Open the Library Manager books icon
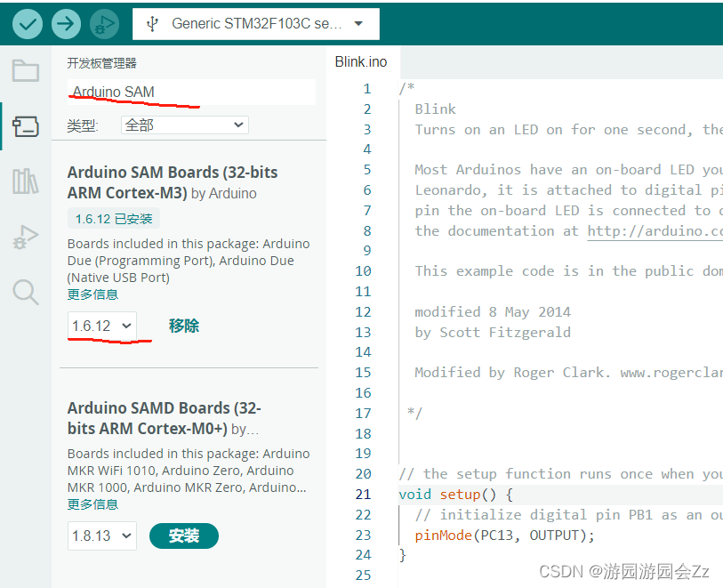This screenshot has height=588, width=723. click(x=26, y=181)
